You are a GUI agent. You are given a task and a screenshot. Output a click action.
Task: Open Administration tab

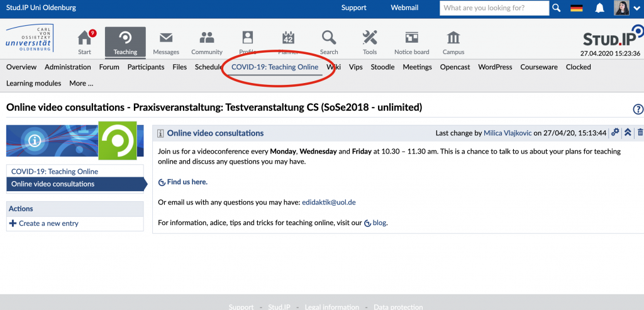(x=68, y=67)
